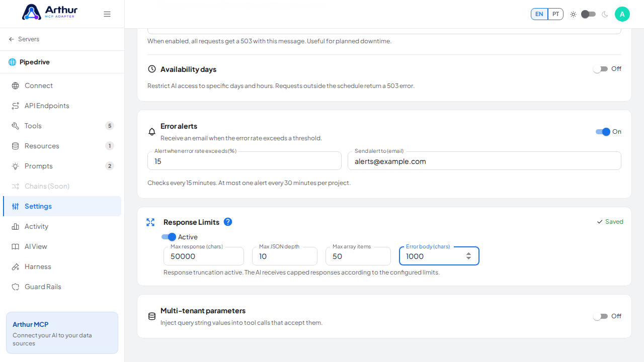Click the Resources database icon

click(x=16, y=146)
